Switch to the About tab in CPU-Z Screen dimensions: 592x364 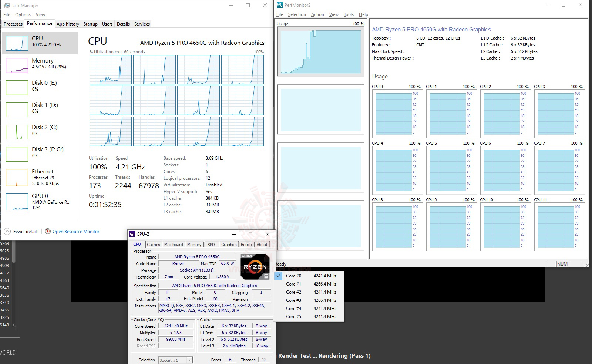pyautogui.click(x=262, y=245)
